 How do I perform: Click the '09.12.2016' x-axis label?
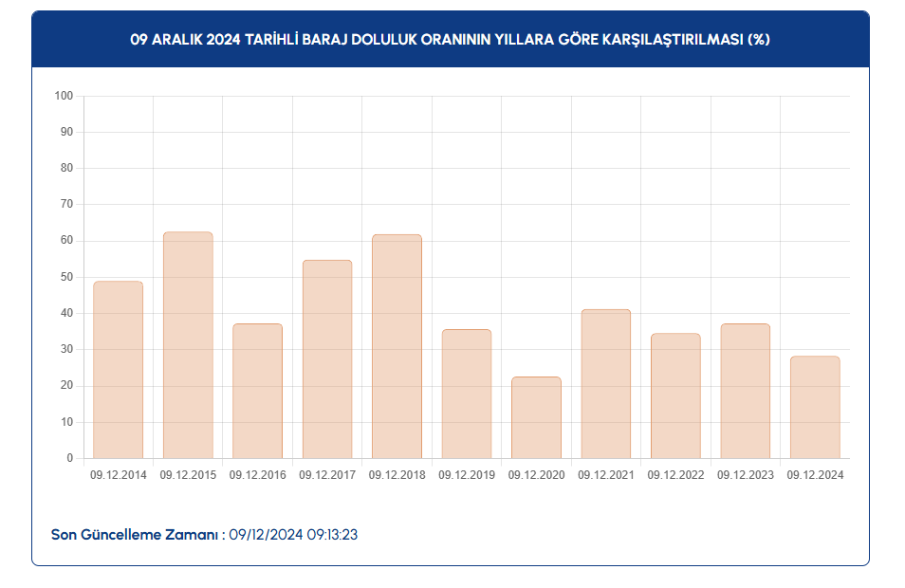click(257, 475)
